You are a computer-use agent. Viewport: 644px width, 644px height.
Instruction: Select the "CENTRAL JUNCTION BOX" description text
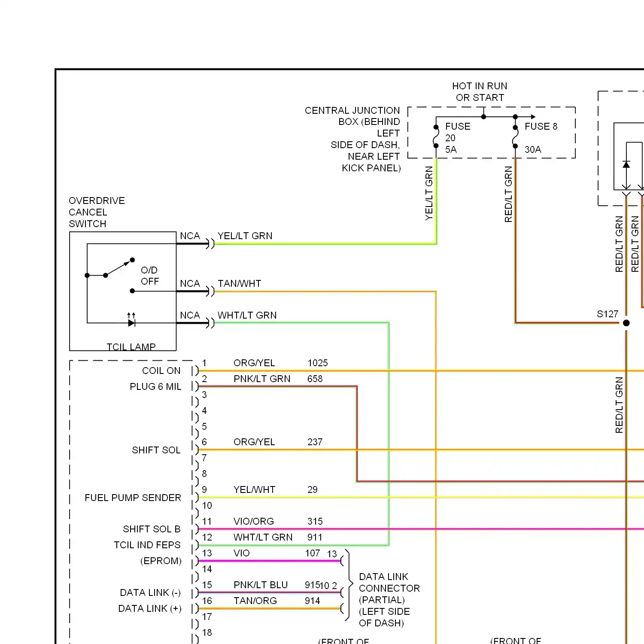click(352, 139)
